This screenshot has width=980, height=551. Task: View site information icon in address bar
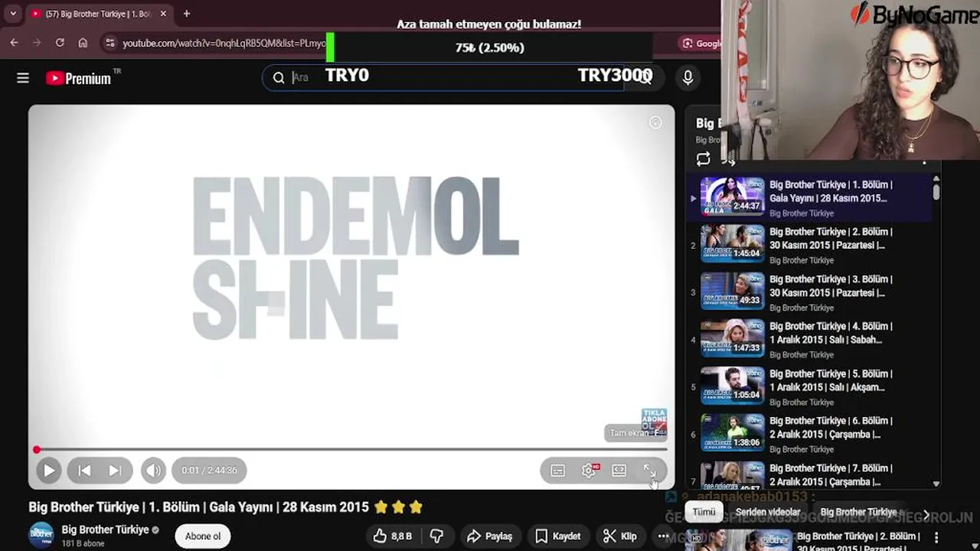[x=110, y=43]
